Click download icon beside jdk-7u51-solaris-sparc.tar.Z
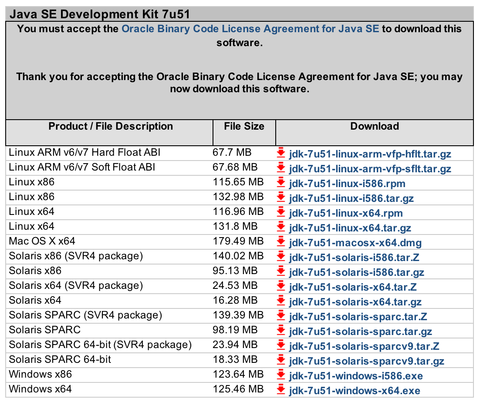Screen dimensions: 480x402 [x=281, y=316]
